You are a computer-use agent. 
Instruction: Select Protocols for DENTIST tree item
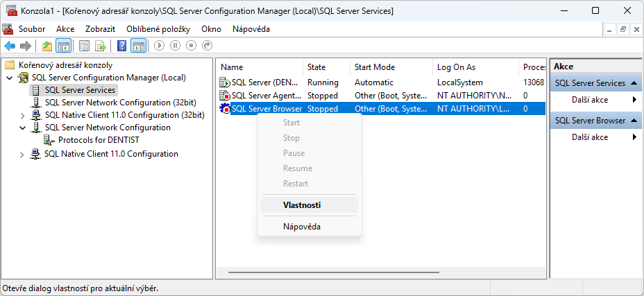[x=99, y=140]
